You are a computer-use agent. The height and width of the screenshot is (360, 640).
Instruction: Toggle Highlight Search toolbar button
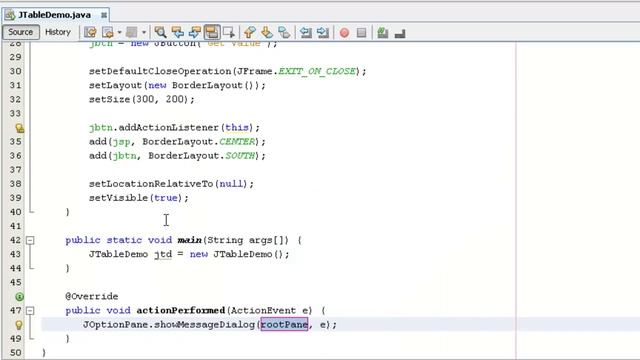[x=212, y=32]
